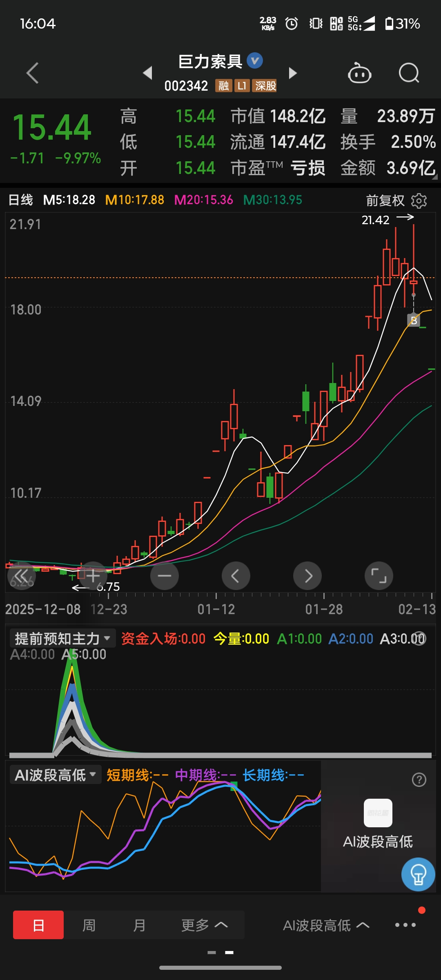441x980 pixels.
Task: Tap the page indicator dots at bottom
Action: pos(220,953)
